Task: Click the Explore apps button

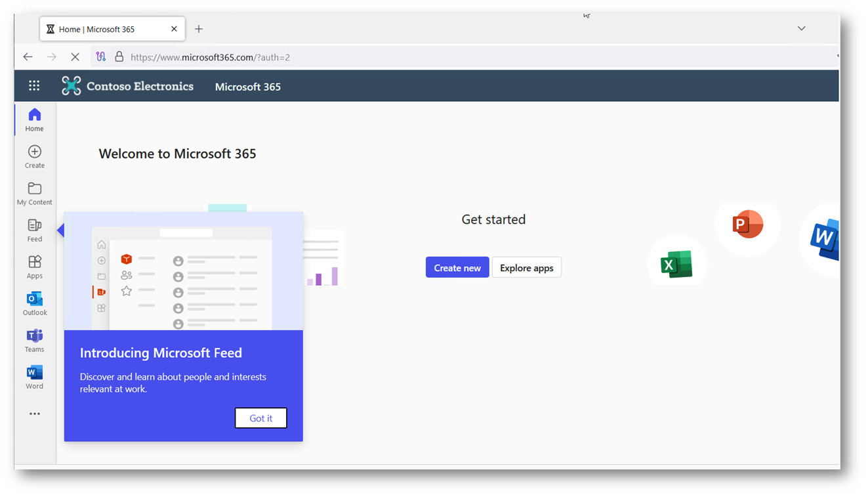Action: click(527, 267)
